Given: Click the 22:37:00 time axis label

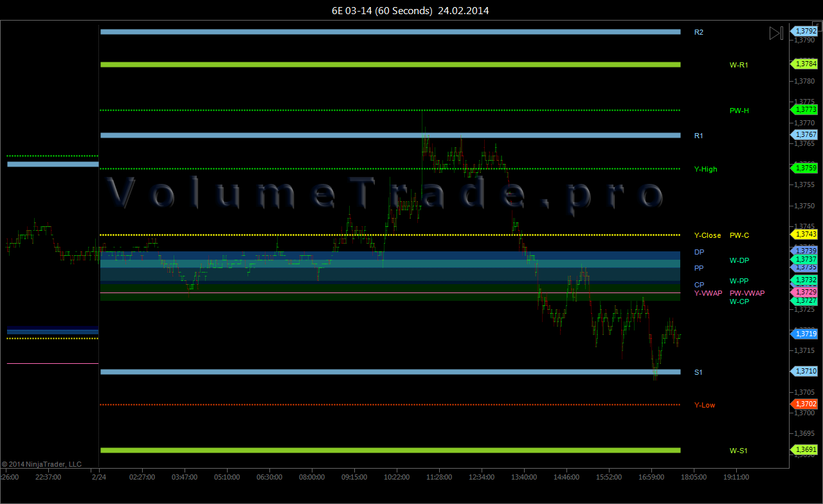Looking at the screenshot, I should click(x=48, y=477).
